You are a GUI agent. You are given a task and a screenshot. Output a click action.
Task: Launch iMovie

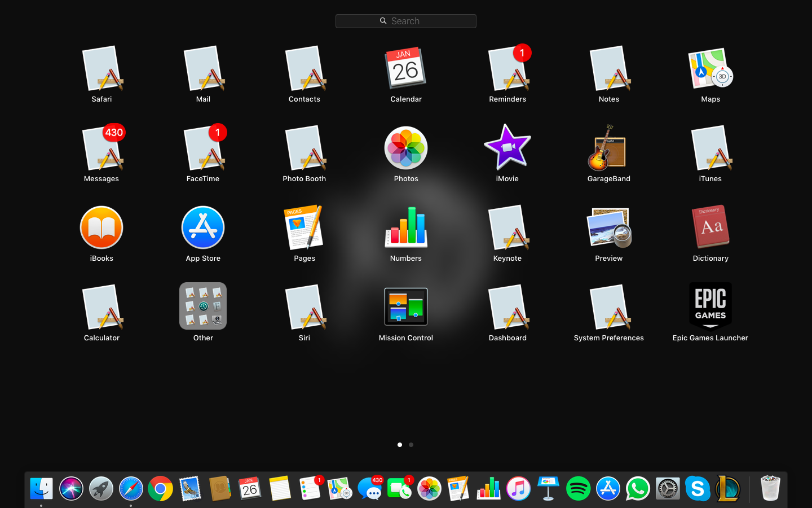tap(507, 148)
